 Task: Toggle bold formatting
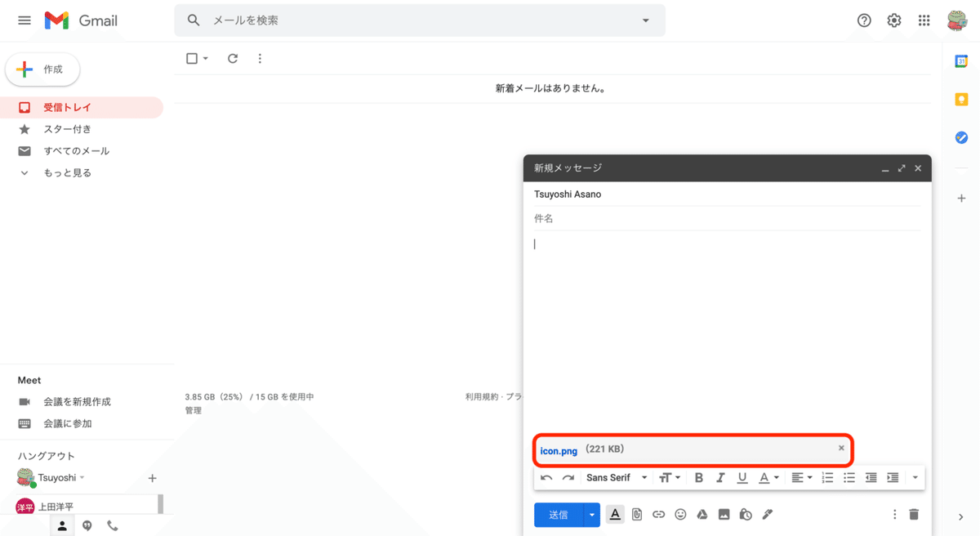(x=698, y=477)
